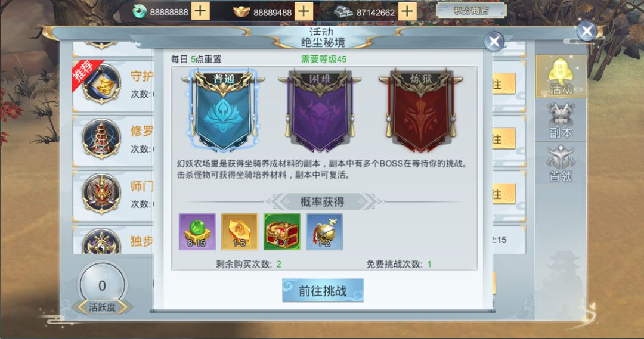Add gold ingot currency with plus button
The height and width of the screenshot is (339, 644).
[304, 11]
